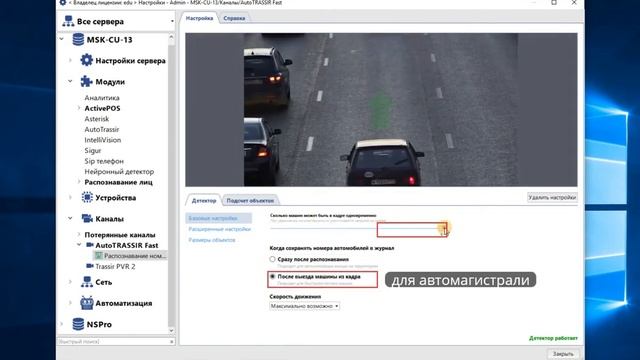The height and width of the screenshot is (360, 640).
Task: Clear quick search with the x button
Action: click(x=172, y=342)
